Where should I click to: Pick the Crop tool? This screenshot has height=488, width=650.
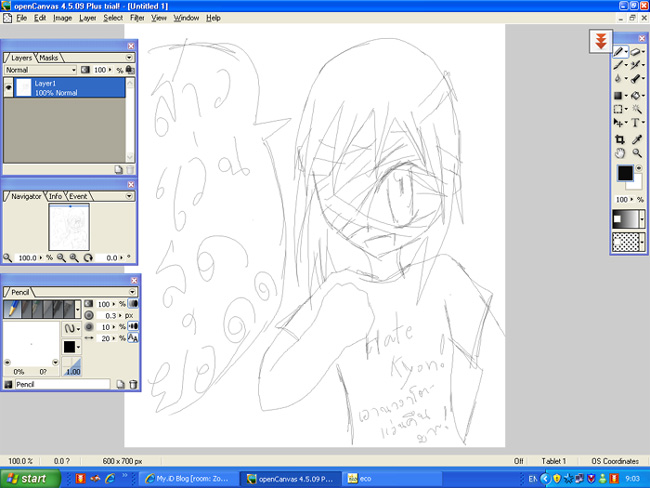click(619, 139)
